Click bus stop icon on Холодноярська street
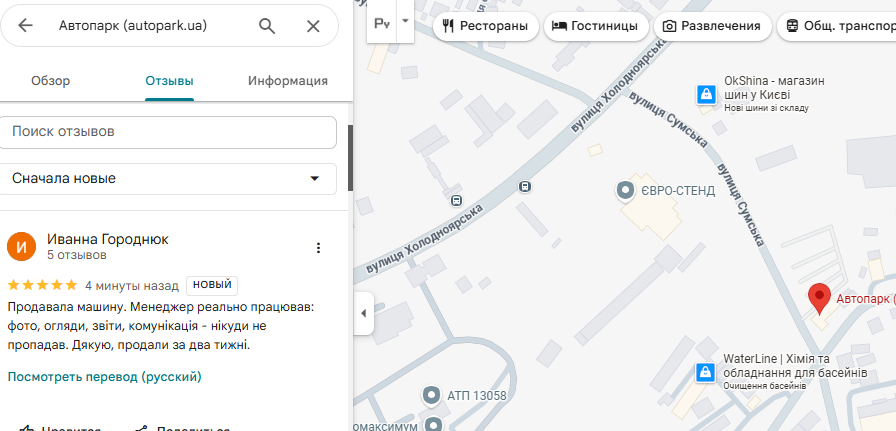 click(x=526, y=186)
